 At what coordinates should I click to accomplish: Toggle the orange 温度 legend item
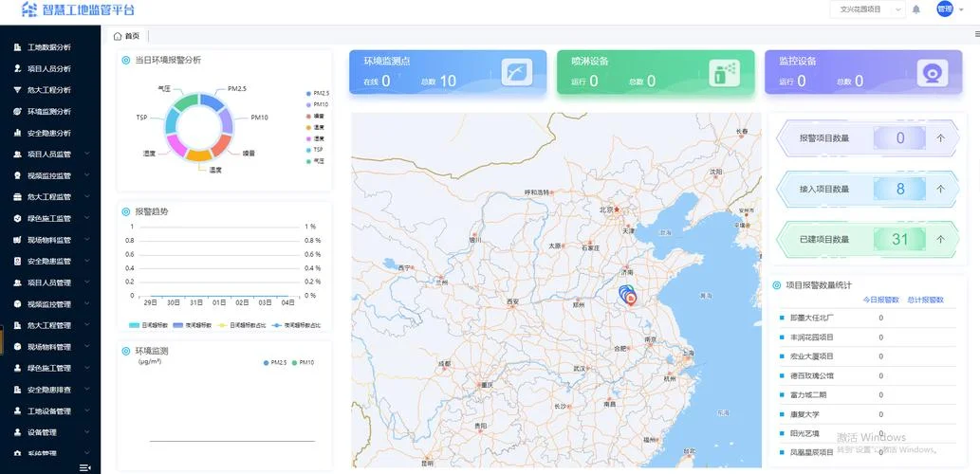point(316,127)
